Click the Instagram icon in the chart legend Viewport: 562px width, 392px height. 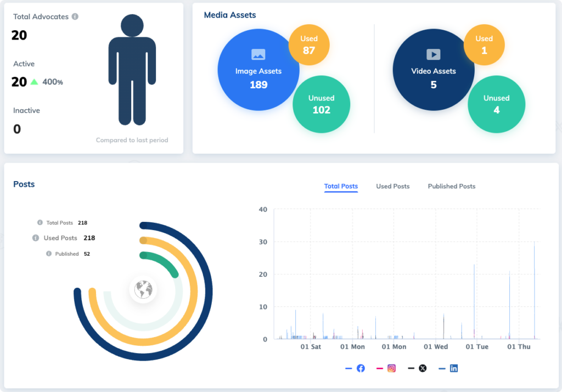[391, 368]
